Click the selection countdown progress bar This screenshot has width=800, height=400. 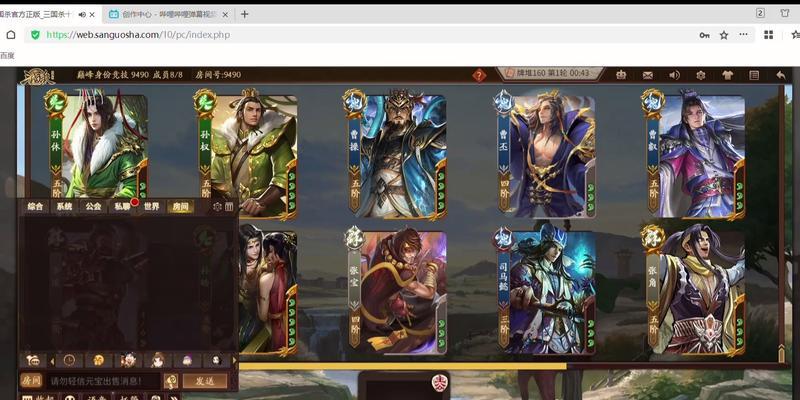tap(403, 366)
